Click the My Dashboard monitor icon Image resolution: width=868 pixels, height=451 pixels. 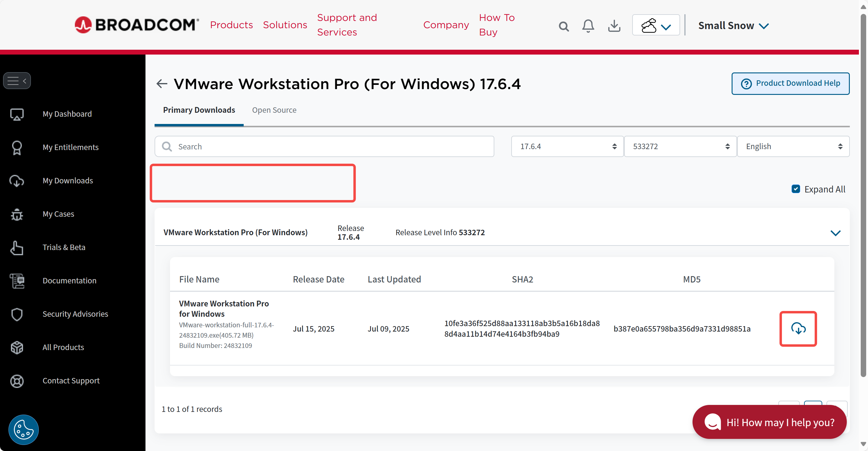[17, 114]
